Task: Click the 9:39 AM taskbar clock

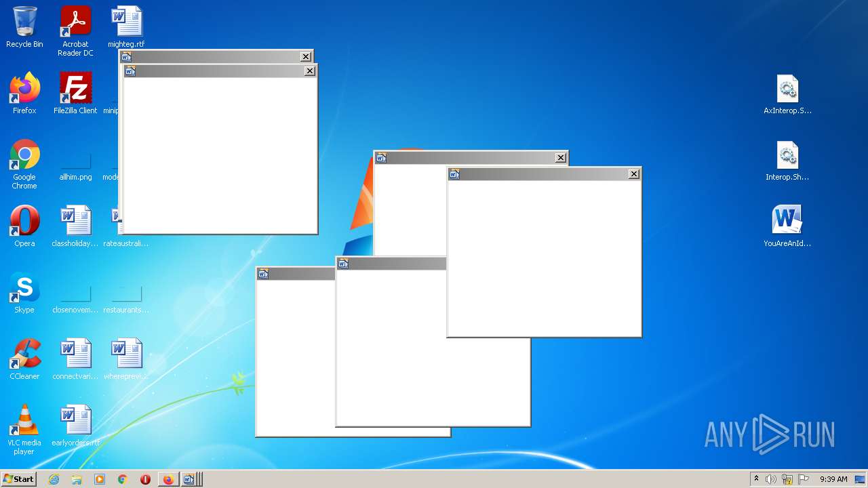Action: [833, 479]
